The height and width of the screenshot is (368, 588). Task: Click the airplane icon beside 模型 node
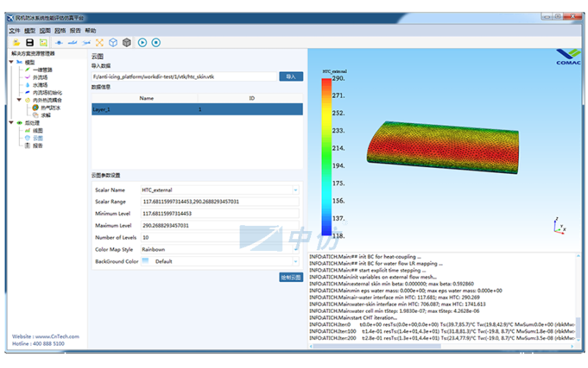20,62
